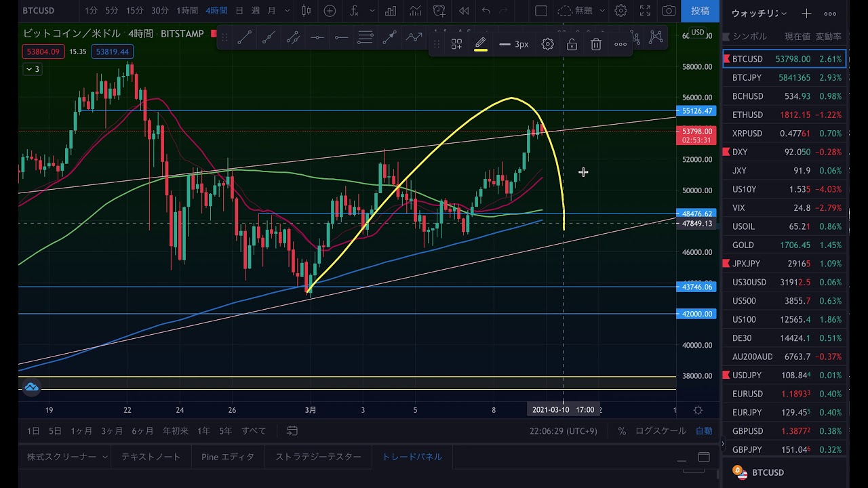
Task: Select the Fibonacci retracement lines tool
Action: pos(366,38)
